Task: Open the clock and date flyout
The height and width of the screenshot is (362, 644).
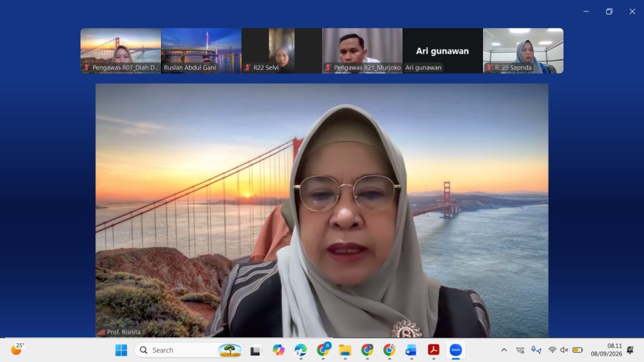Action: pyautogui.click(x=607, y=350)
